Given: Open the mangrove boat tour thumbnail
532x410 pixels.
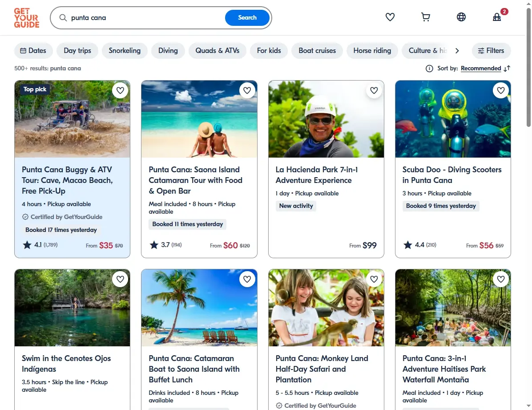Looking at the screenshot, I should click(x=453, y=308).
